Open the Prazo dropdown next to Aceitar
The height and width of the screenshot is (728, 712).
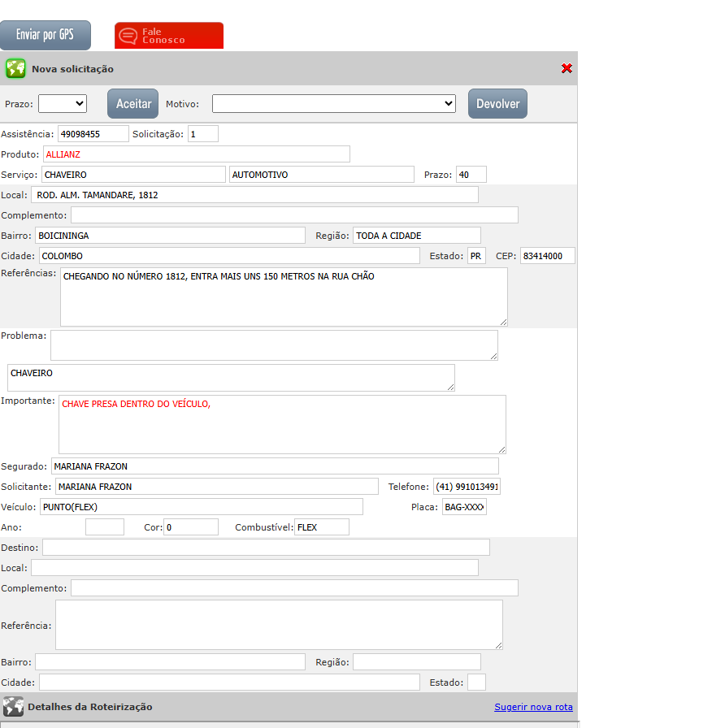click(x=63, y=103)
